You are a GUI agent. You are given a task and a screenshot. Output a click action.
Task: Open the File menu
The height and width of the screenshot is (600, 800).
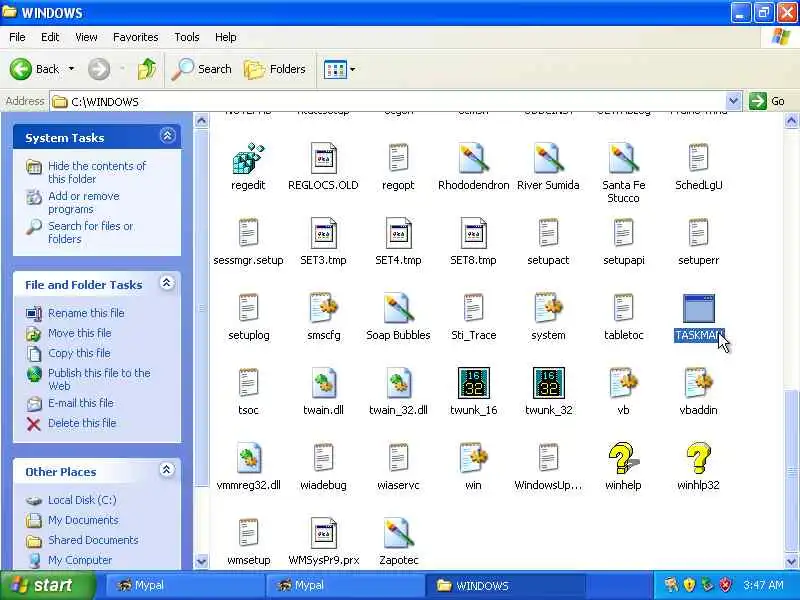(17, 37)
